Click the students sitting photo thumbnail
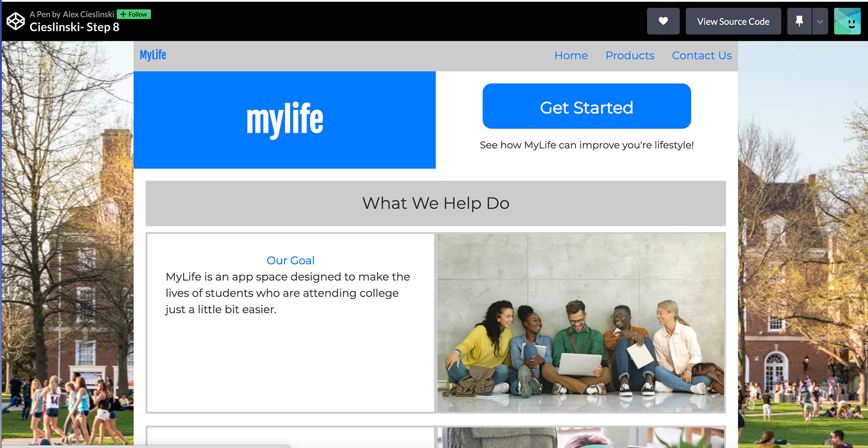 (x=580, y=323)
